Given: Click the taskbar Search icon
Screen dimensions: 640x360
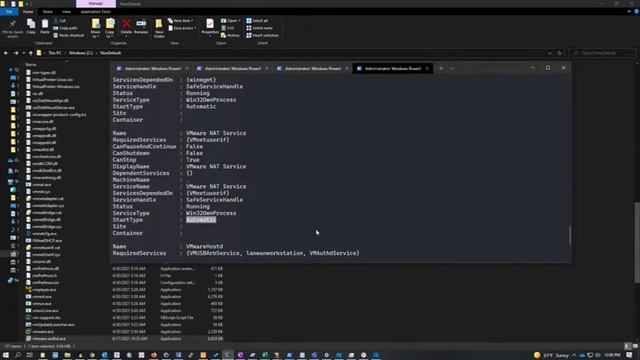Looking at the screenshot, I should point(18,355).
